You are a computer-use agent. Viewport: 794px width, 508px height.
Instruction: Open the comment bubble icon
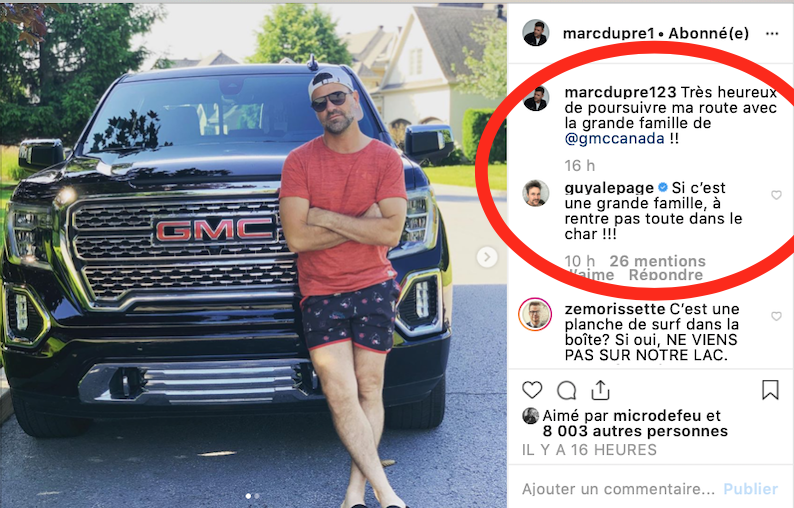click(567, 390)
